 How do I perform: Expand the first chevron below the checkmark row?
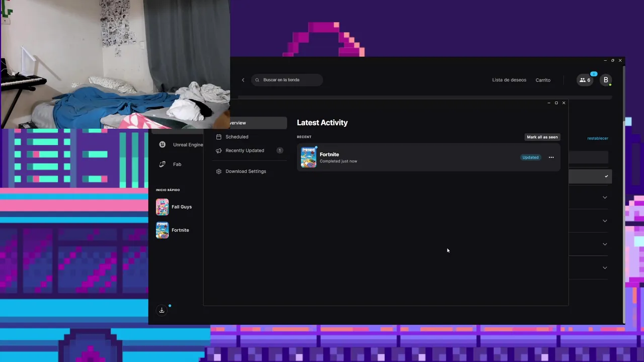pyautogui.click(x=605, y=198)
